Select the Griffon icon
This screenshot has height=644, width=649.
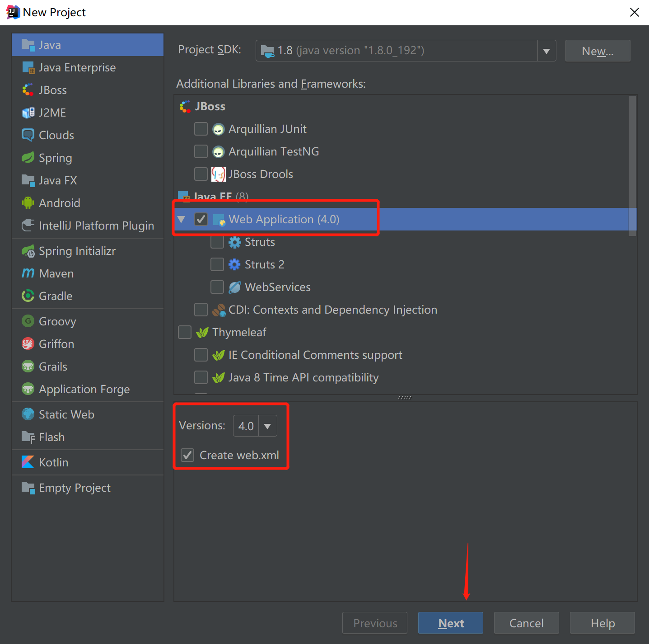point(28,344)
